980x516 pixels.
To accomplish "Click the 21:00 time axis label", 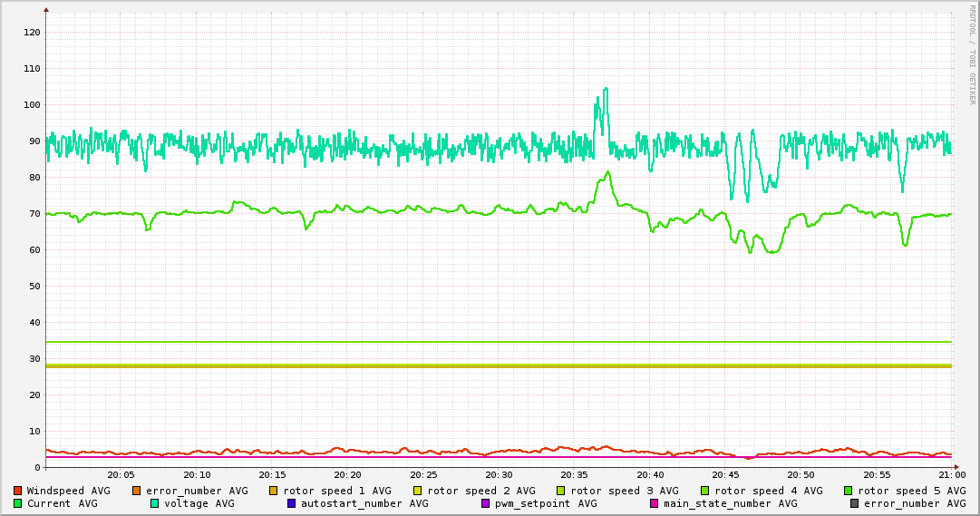I will pos(951,475).
